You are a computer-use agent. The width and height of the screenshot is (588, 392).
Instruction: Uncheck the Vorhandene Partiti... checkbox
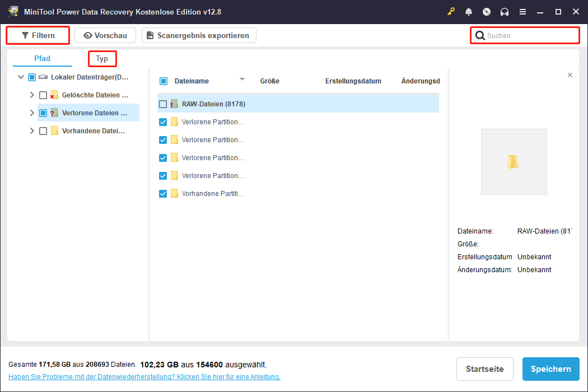click(x=163, y=194)
